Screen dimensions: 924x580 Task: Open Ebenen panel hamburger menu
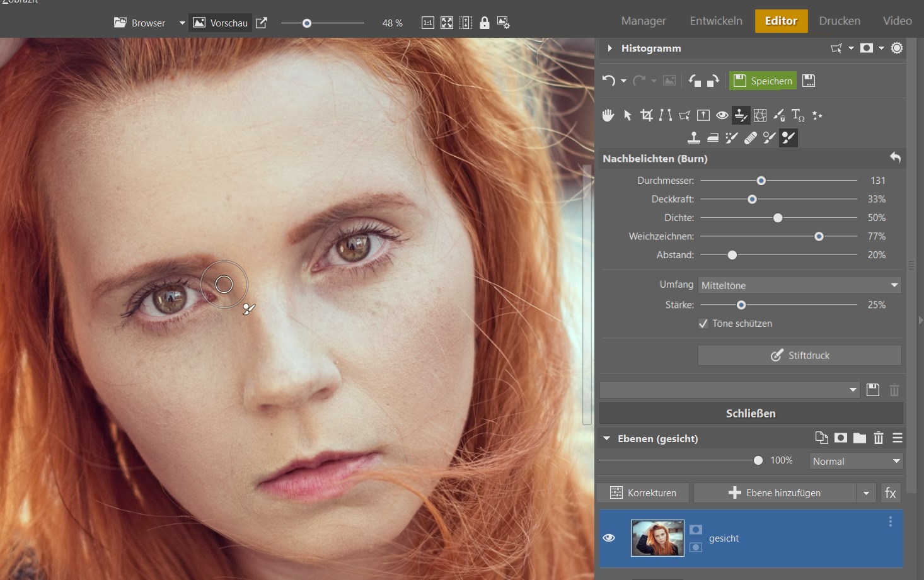[898, 438]
